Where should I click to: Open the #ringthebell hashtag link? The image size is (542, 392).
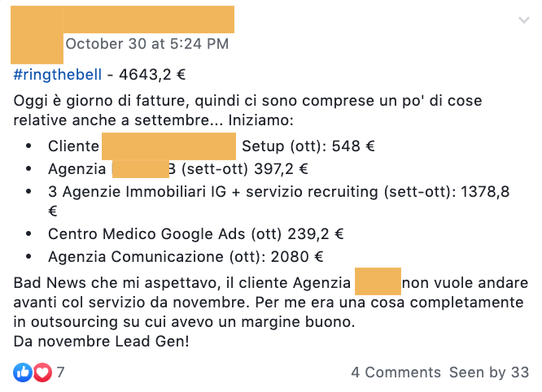click(58, 75)
